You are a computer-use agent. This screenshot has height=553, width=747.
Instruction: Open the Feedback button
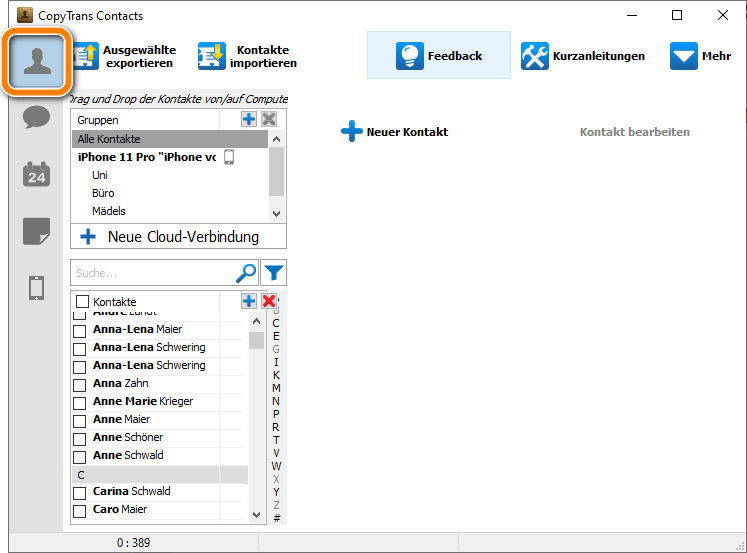439,55
